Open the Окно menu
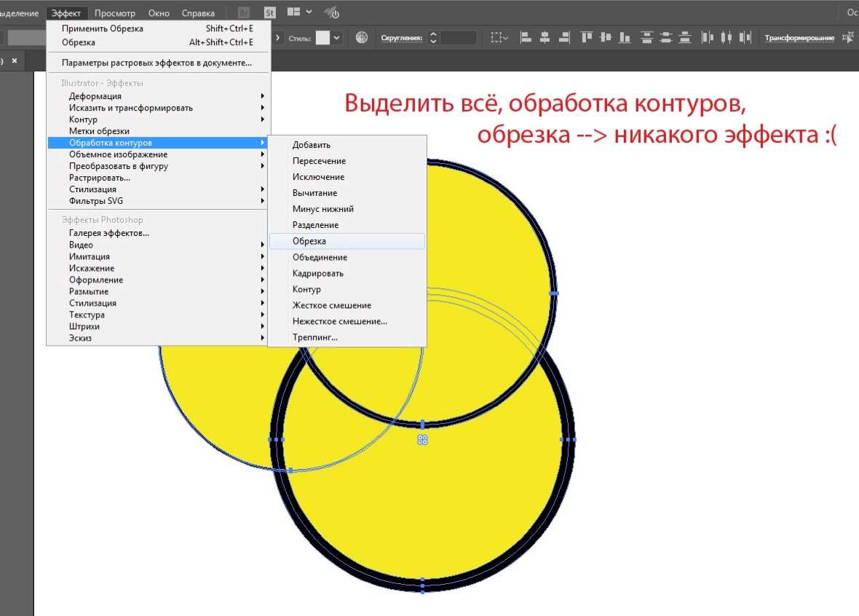Screen dimensions: 859x616 pos(159,12)
